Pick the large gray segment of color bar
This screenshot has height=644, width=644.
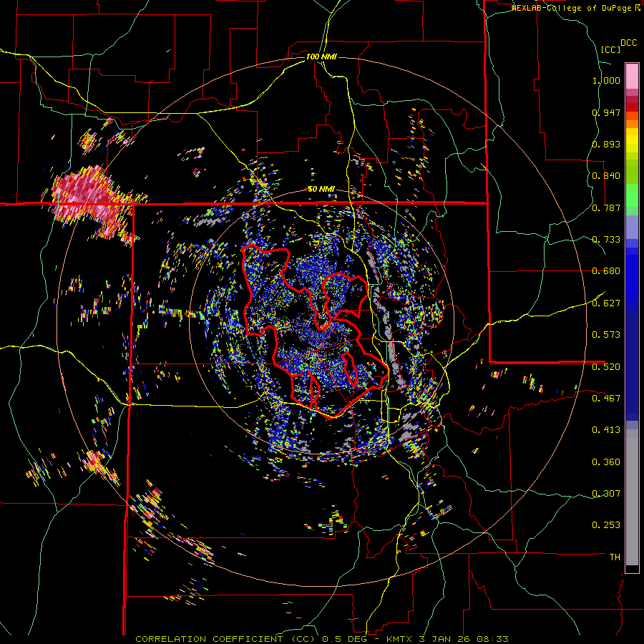tap(632, 497)
